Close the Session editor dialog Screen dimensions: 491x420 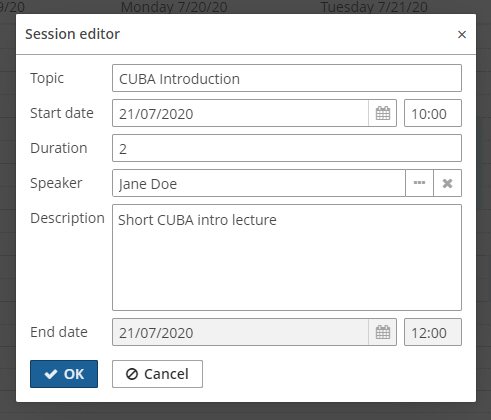pos(462,34)
